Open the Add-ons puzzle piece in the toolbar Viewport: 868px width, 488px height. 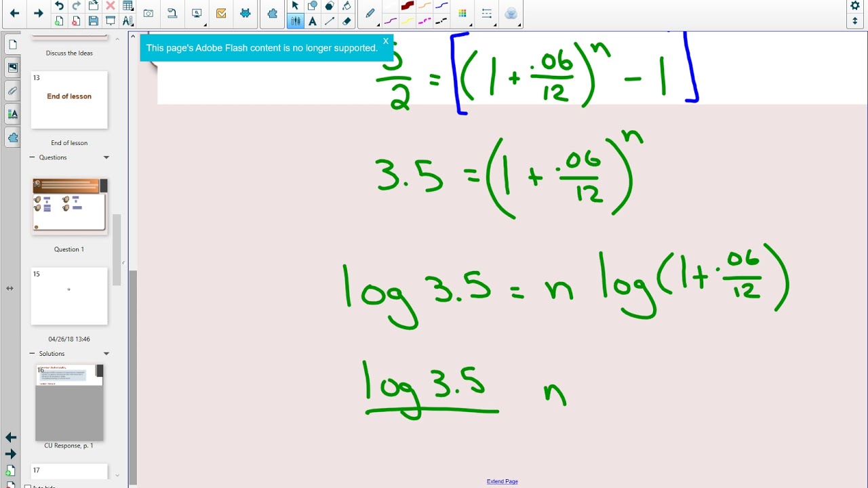point(273,14)
